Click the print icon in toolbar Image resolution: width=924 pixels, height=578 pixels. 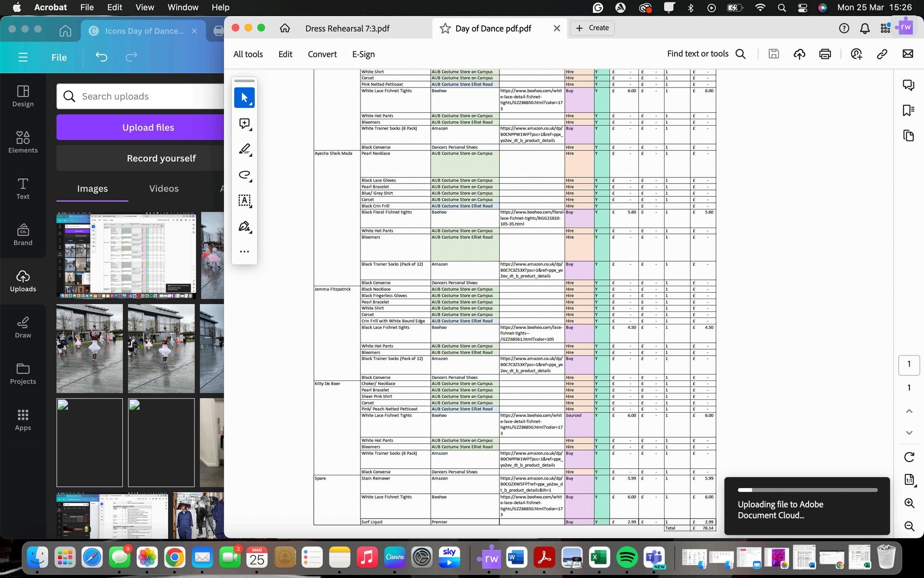tap(825, 54)
